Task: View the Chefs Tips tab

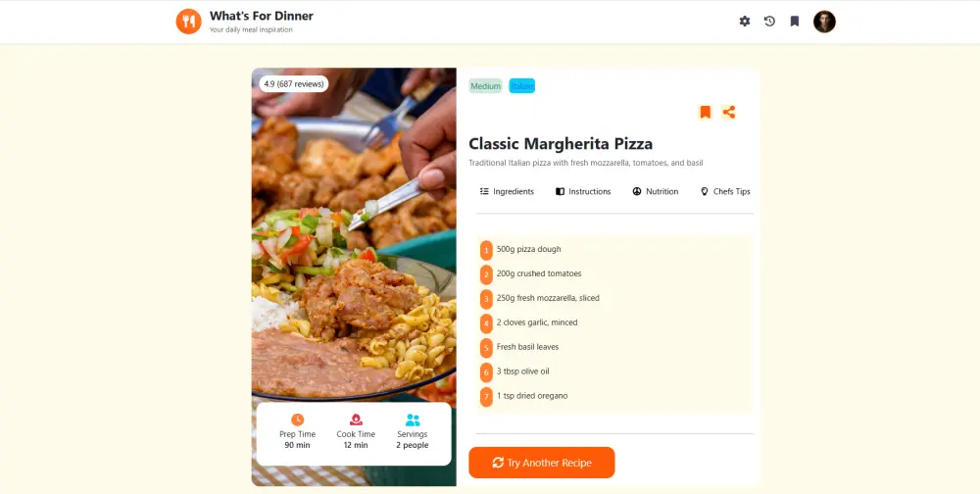Action: click(725, 191)
